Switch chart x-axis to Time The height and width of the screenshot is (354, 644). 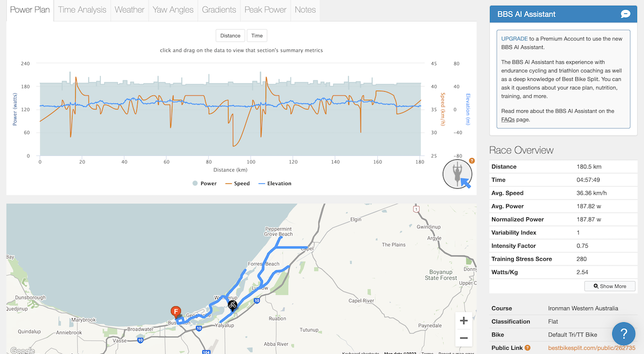257,35
